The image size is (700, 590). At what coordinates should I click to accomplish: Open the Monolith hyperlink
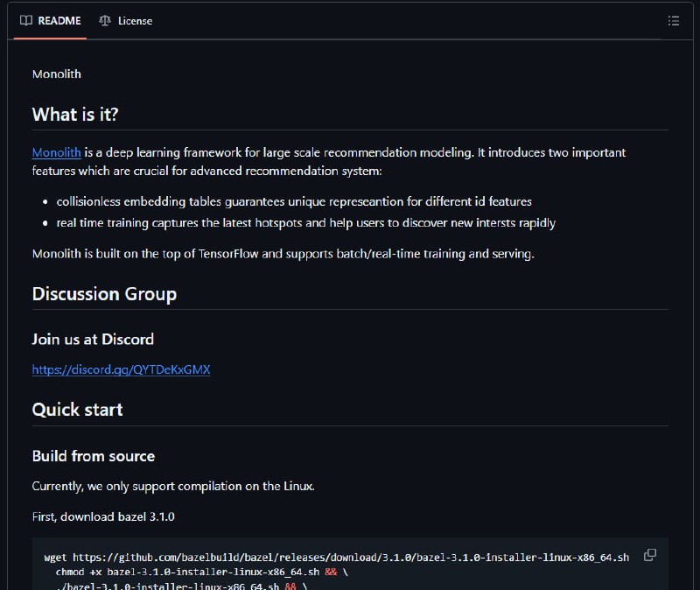point(56,152)
